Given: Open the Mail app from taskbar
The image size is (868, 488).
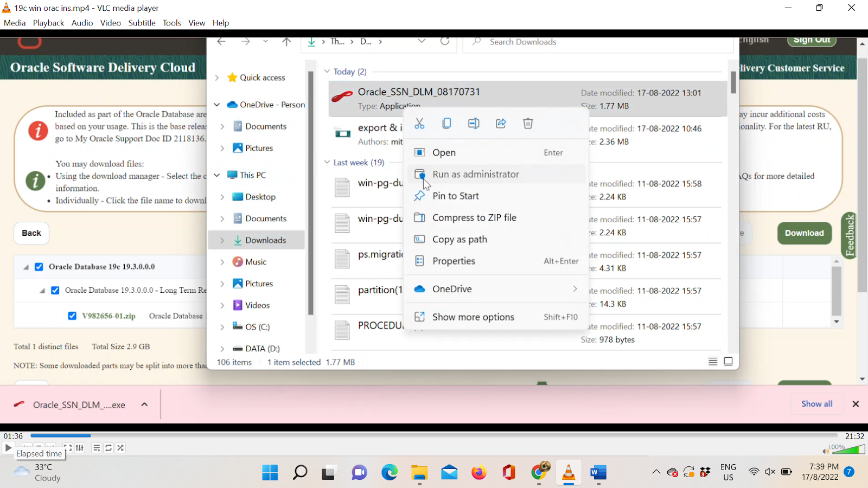Looking at the screenshot, I should point(449,473).
